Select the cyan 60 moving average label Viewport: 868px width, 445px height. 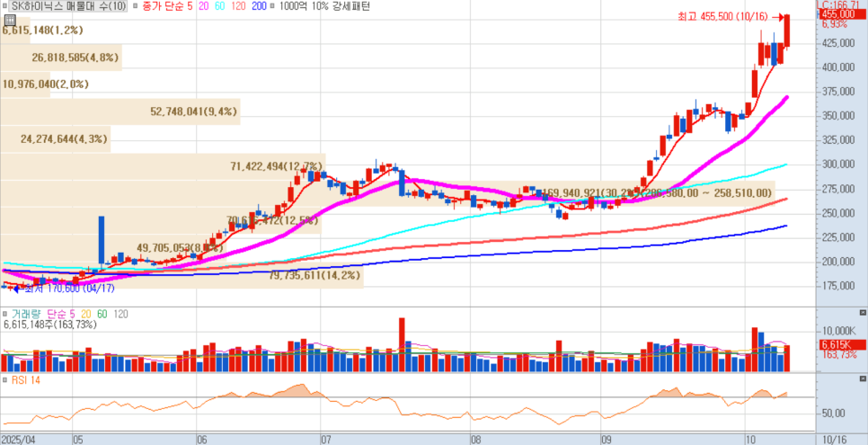(221, 6)
